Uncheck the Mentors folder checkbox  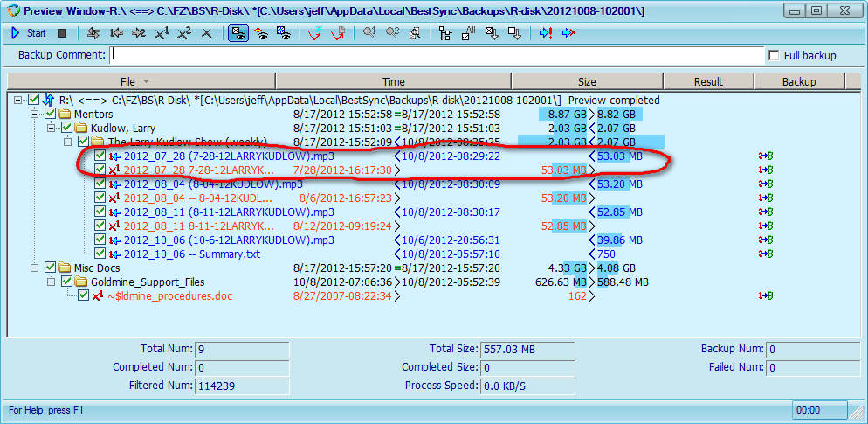tap(51, 115)
